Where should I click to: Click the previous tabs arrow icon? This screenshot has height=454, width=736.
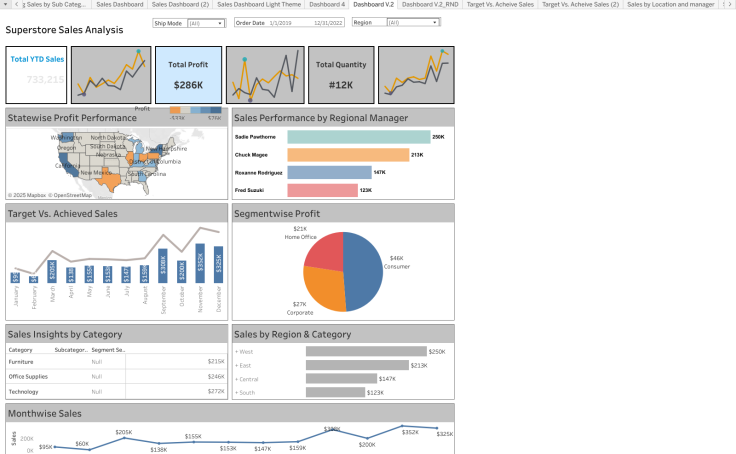tap(16, 4)
